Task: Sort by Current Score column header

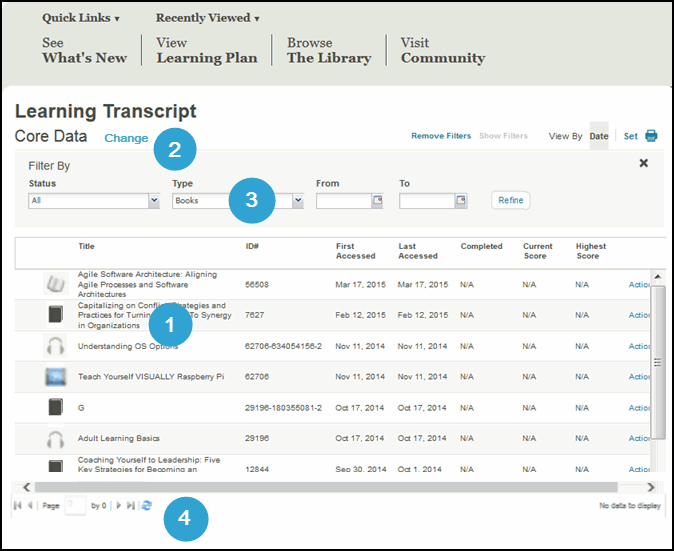Action: pos(537,251)
